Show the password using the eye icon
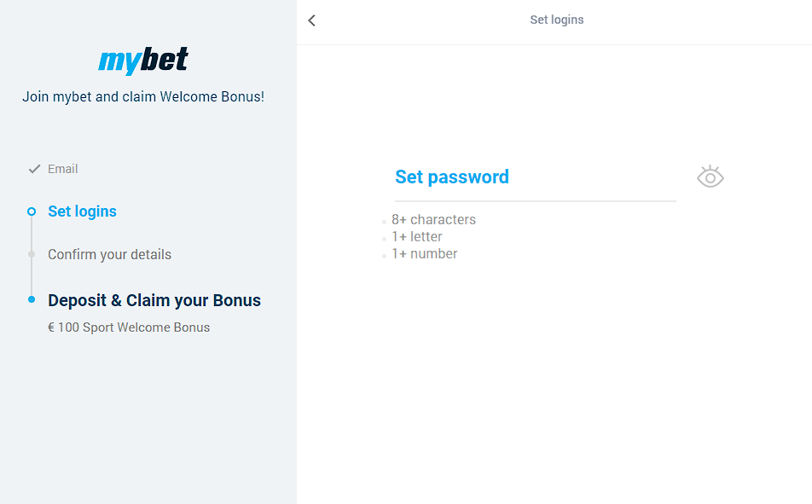The image size is (812, 504). (x=710, y=176)
